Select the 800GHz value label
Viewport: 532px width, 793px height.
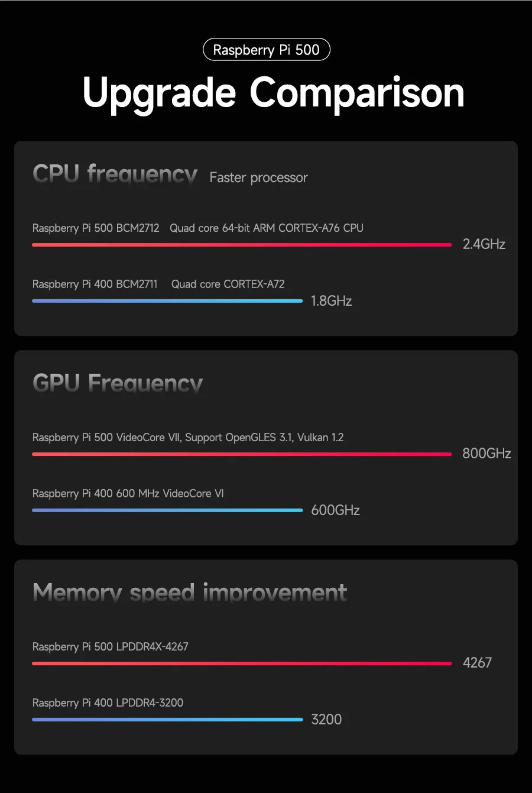click(486, 454)
